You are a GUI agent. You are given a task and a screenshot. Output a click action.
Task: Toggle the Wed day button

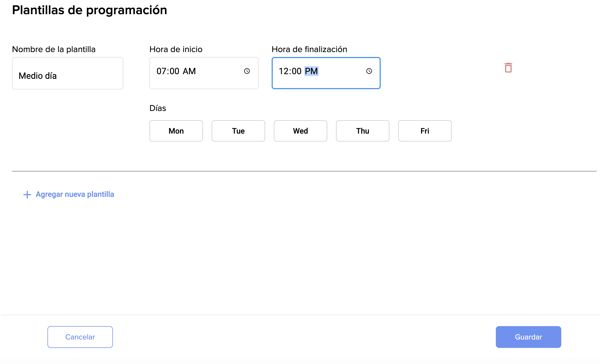[x=300, y=131]
